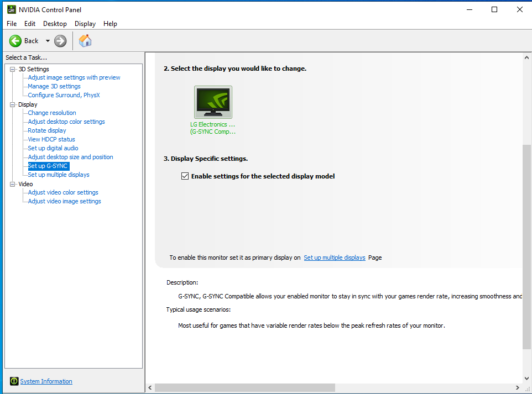Toggle Enable settings for selected display model

pos(185,176)
